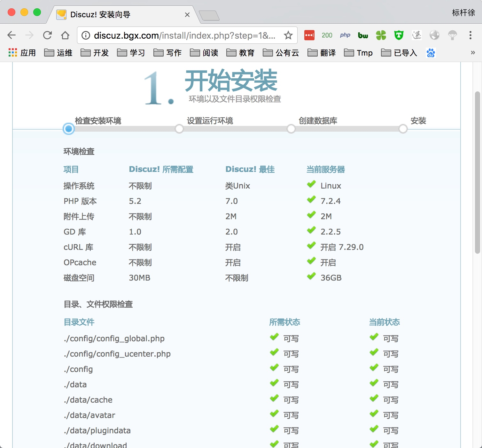Click the cURL value 开启 7.29.0
This screenshot has height=448, width=482.
coord(342,247)
